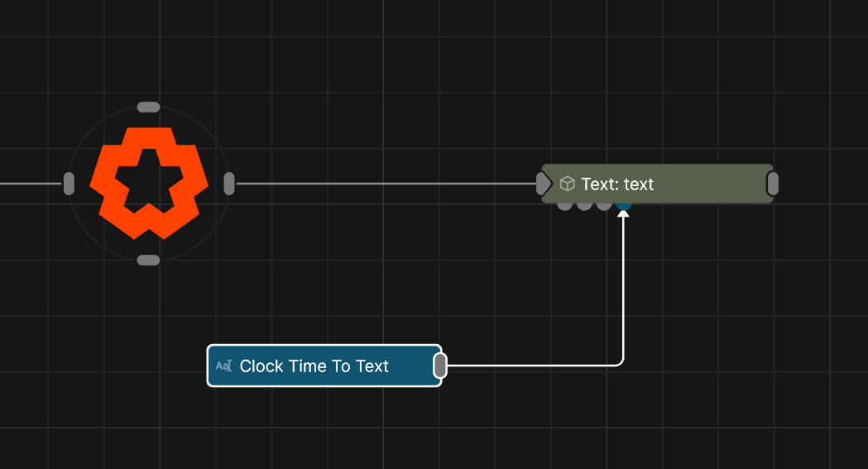Click the right port of the orange node
Viewport: 868px width, 469px height.
coord(229,184)
